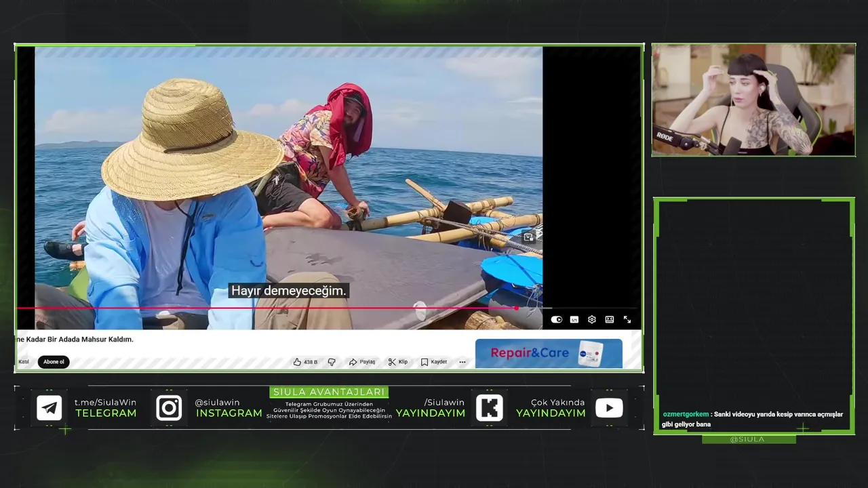868x488 pixels.
Task: Click the Telegram paper-plane icon
Action: pos(50,408)
